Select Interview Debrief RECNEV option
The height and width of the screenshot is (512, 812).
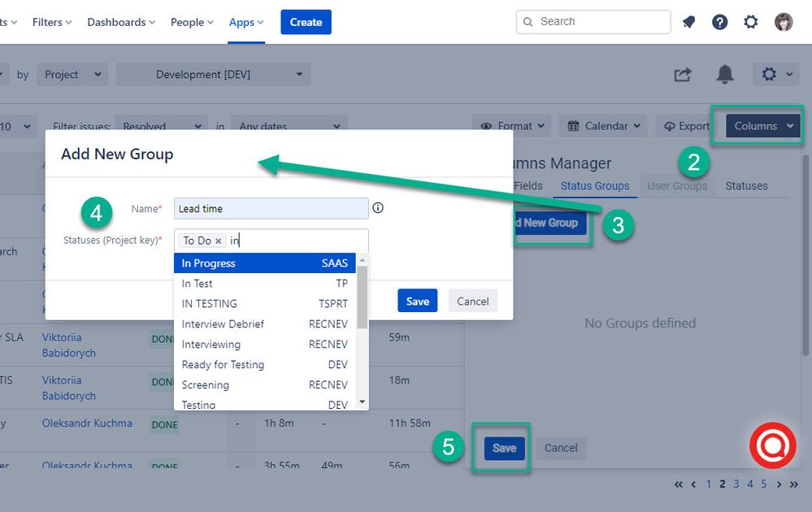(265, 323)
